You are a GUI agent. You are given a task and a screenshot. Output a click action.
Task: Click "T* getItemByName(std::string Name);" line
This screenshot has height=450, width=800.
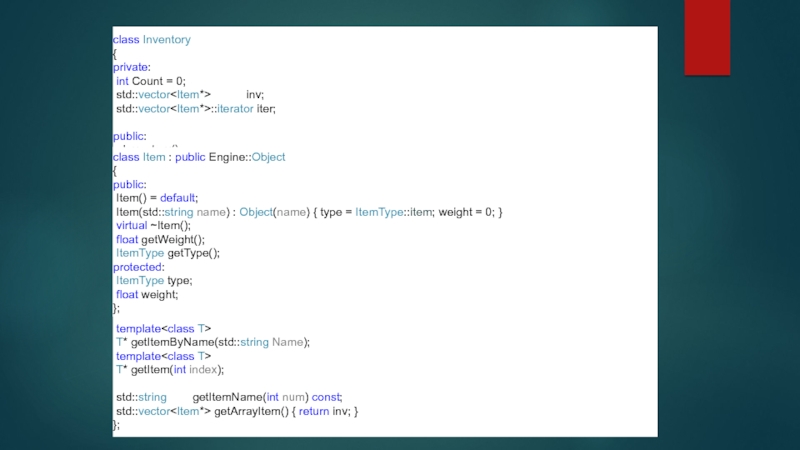(212, 342)
